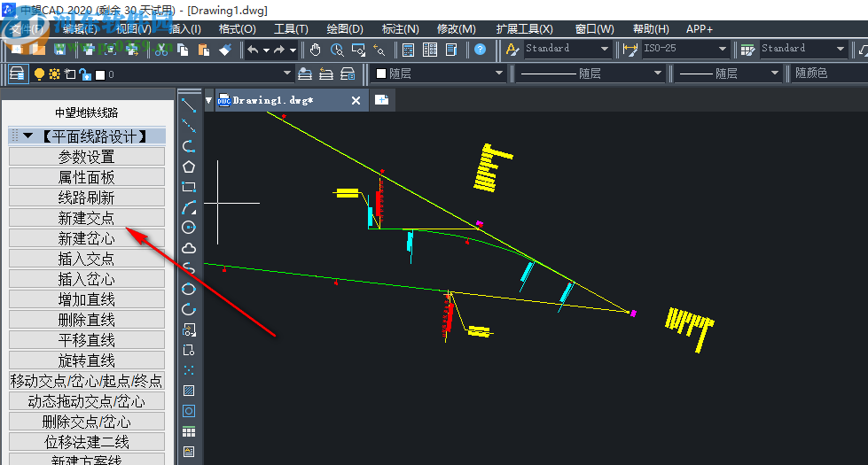Image resolution: width=868 pixels, height=465 pixels.
Task: Click the Dimension Style icon
Action: [x=630, y=50]
